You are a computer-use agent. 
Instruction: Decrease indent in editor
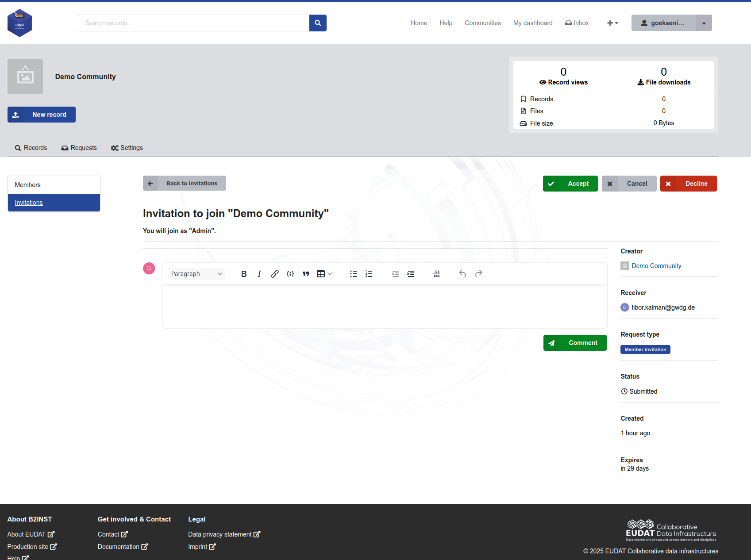click(x=395, y=274)
